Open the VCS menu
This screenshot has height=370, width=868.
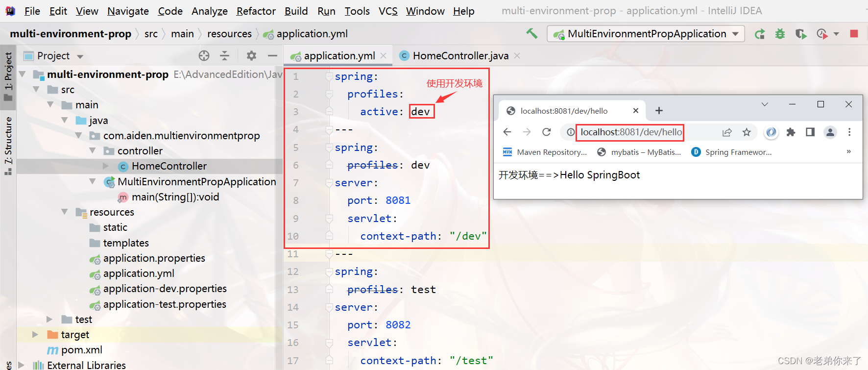[388, 11]
